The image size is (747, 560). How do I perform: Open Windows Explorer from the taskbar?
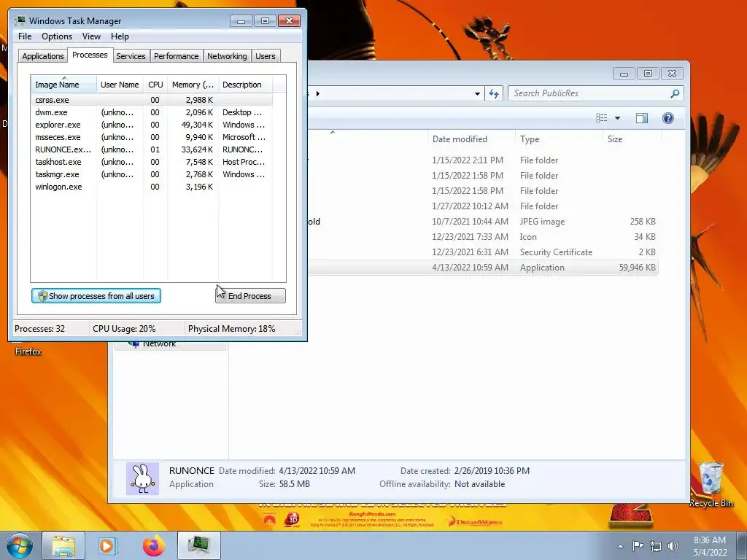click(63, 545)
